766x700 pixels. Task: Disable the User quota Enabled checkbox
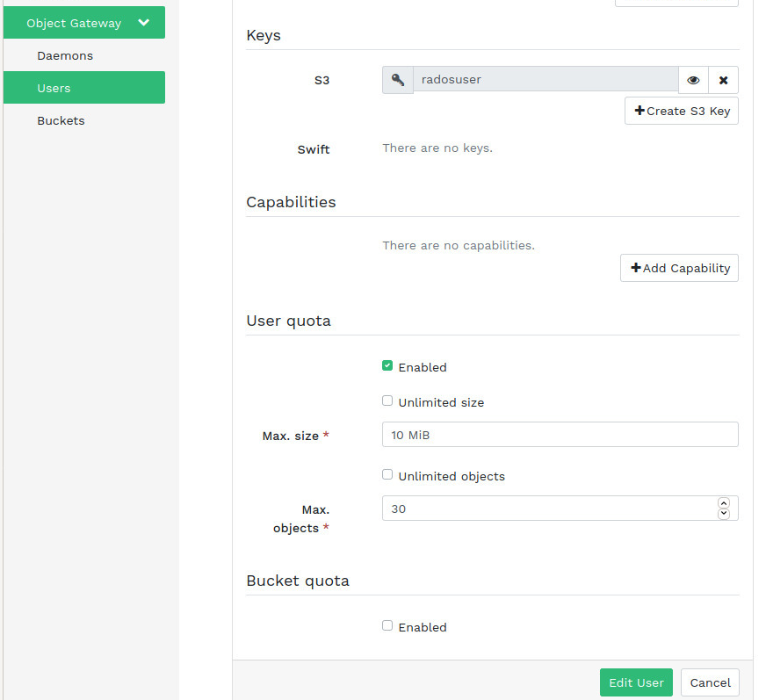pos(387,366)
